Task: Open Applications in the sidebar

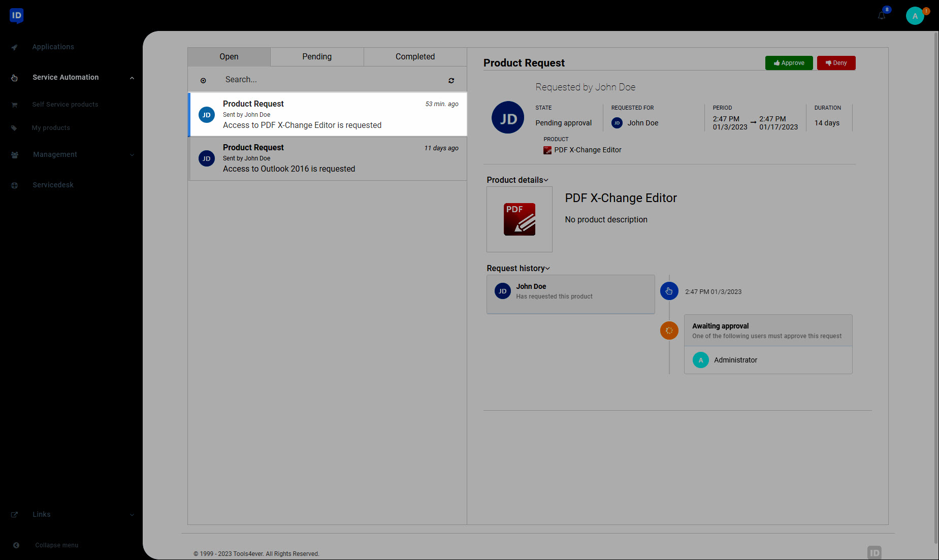Action: tap(53, 47)
